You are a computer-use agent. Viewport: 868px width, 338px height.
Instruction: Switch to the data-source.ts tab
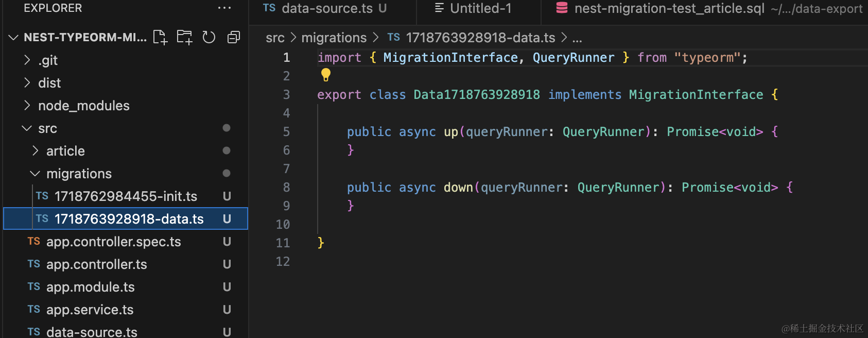coord(333,8)
